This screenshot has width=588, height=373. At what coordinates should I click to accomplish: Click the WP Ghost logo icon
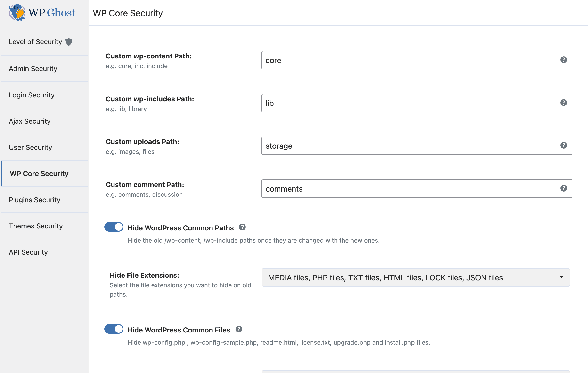(x=17, y=12)
